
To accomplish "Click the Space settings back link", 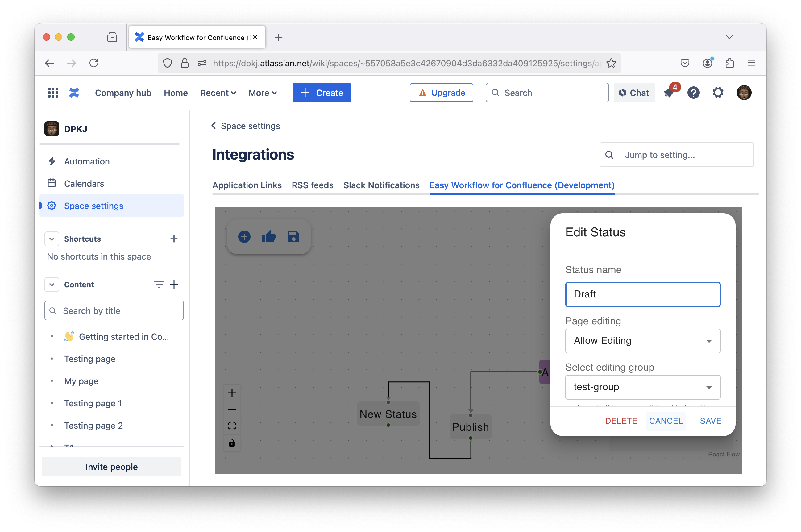I will pos(246,126).
